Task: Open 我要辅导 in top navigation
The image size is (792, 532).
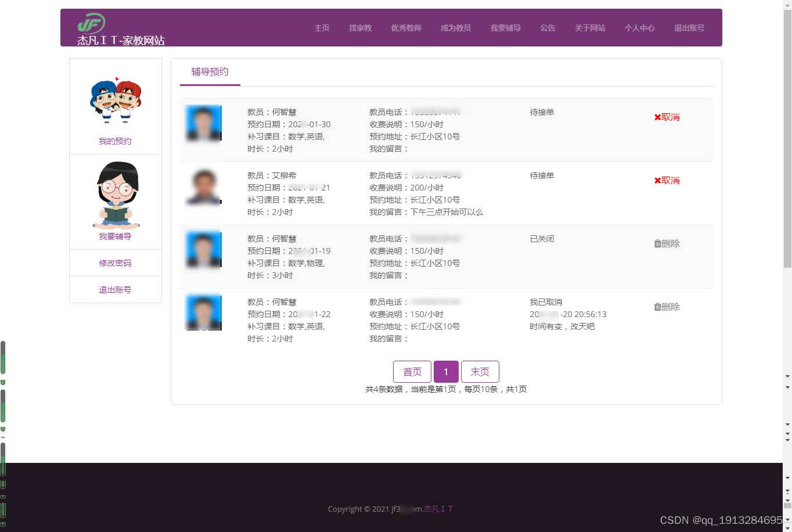Action: tap(505, 28)
